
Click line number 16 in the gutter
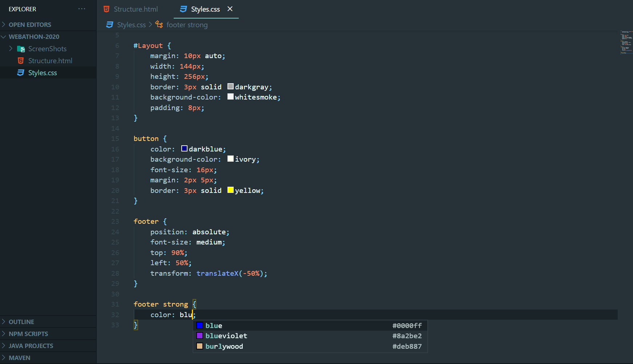[115, 149]
